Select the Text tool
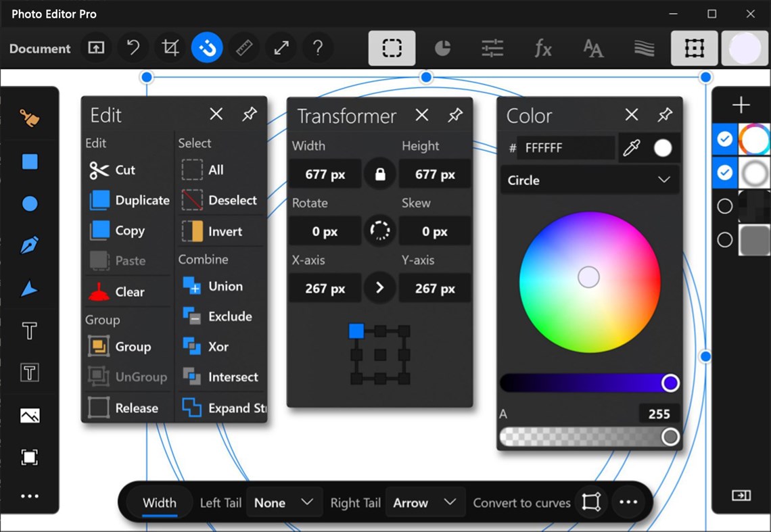This screenshot has height=532, width=771. (x=29, y=331)
